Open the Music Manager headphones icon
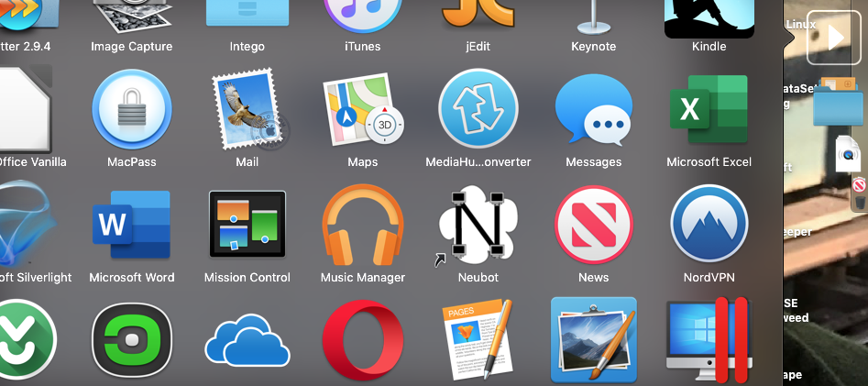This screenshot has width=868, height=386. [363, 226]
